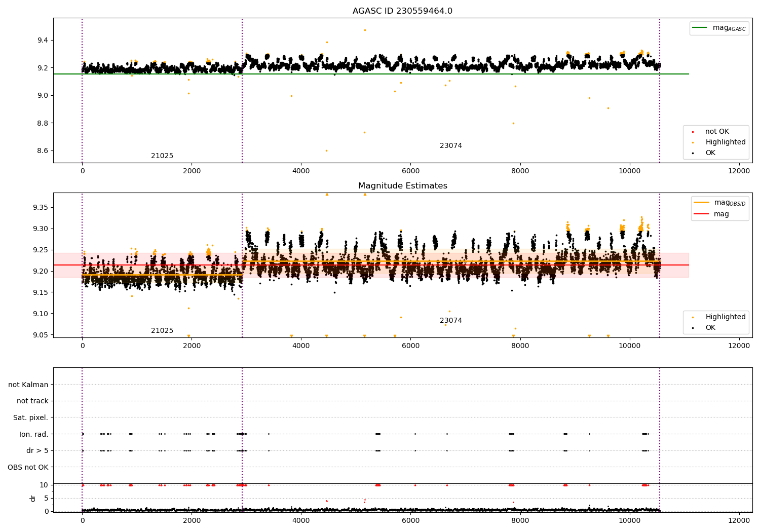Image resolution: width=760 pixels, height=532 pixels.
Task: Click the '23074' obsid label in middle plot
Action: 450,321
